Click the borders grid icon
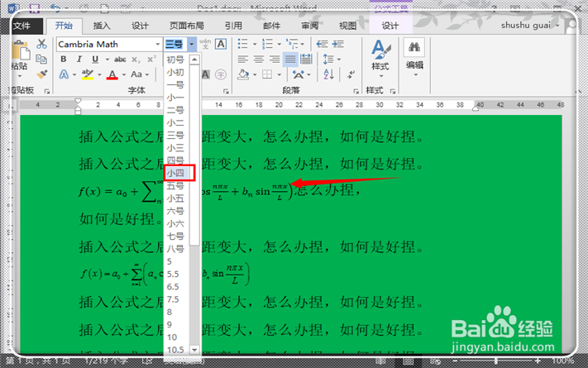 [267, 74]
